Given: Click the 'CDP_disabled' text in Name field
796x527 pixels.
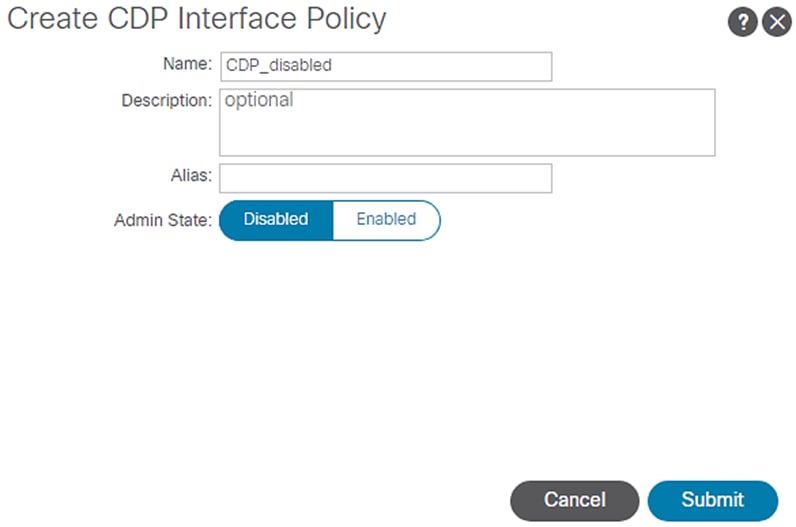Looking at the screenshot, I should [278, 66].
